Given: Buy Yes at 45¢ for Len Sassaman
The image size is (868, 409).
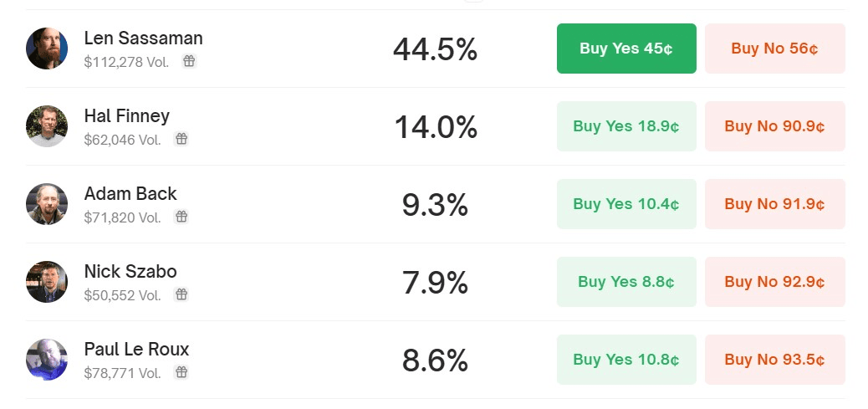Looking at the screenshot, I should [626, 49].
